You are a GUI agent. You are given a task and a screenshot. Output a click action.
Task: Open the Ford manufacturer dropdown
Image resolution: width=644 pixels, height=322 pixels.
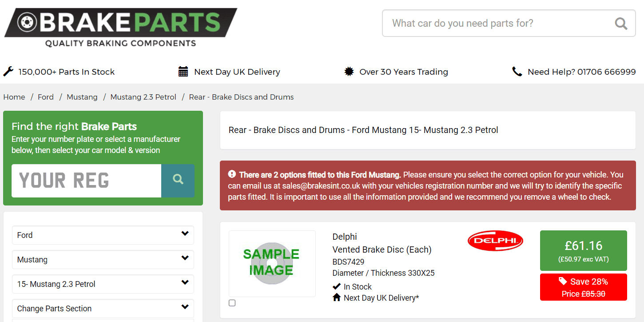point(103,235)
